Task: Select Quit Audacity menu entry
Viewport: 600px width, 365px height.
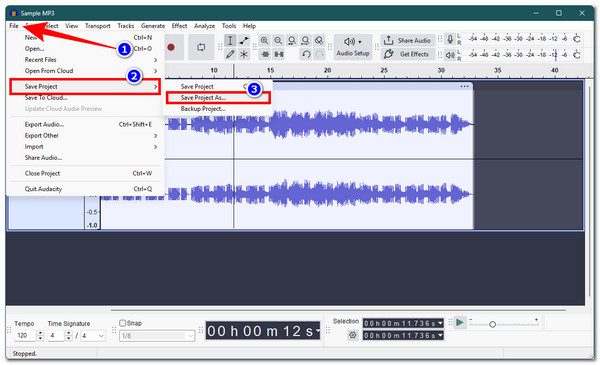Action: [84, 189]
